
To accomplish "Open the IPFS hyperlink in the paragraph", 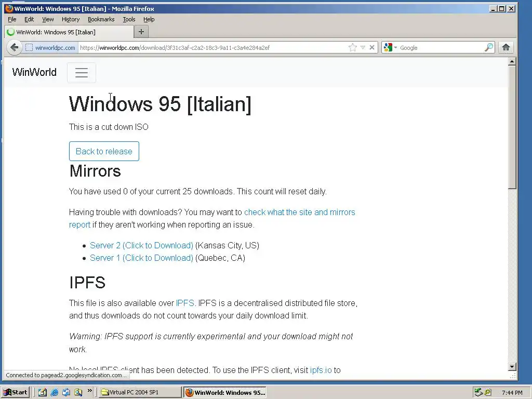I will pyautogui.click(x=185, y=303).
